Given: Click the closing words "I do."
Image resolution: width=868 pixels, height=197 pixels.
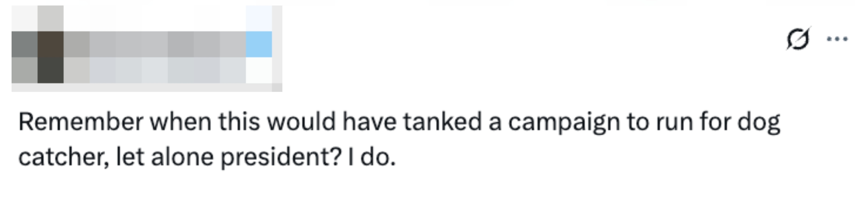Looking at the screenshot, I should (x=372, y=157).
